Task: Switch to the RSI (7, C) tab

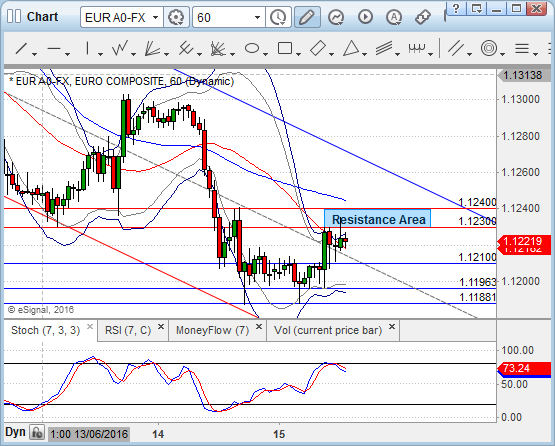Action: (128, 330)
